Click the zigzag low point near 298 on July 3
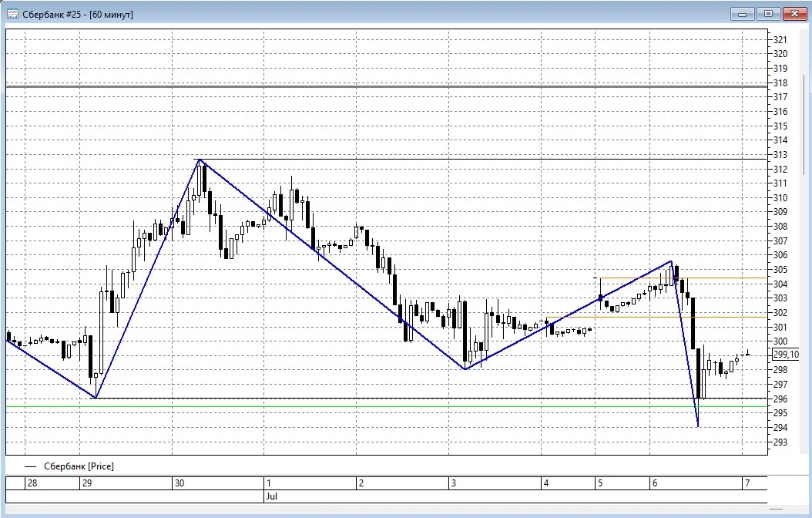This screenshot has height=518, width=812. click(465, 368)
